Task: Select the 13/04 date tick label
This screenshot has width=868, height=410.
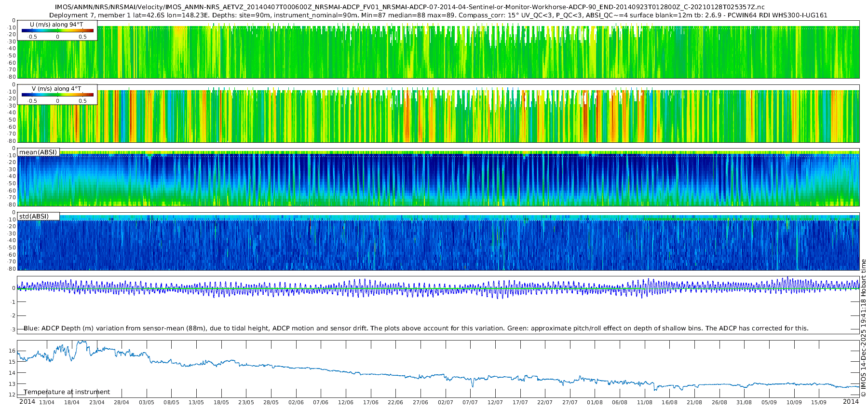Action: [47, 402]
